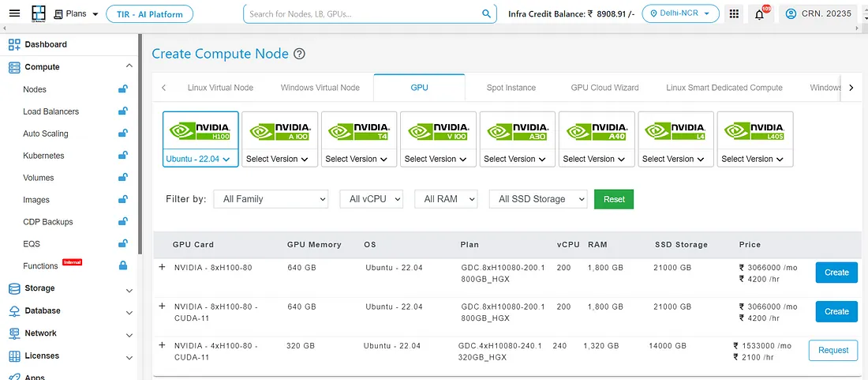Open the hamburger menu icon
The image size is (868, 380).
(x=14, y=13)
